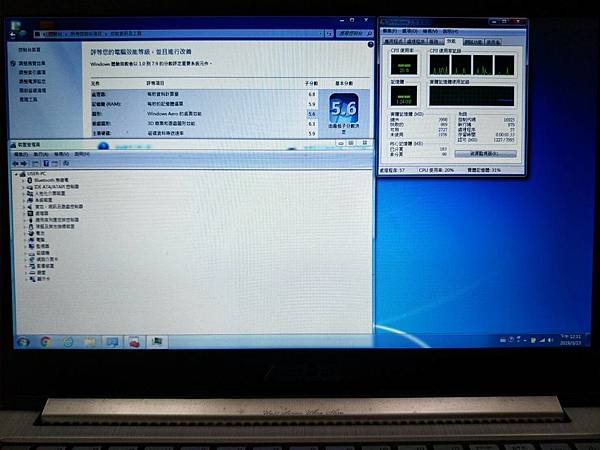Expand the sound, video and game controllers node

23,207
